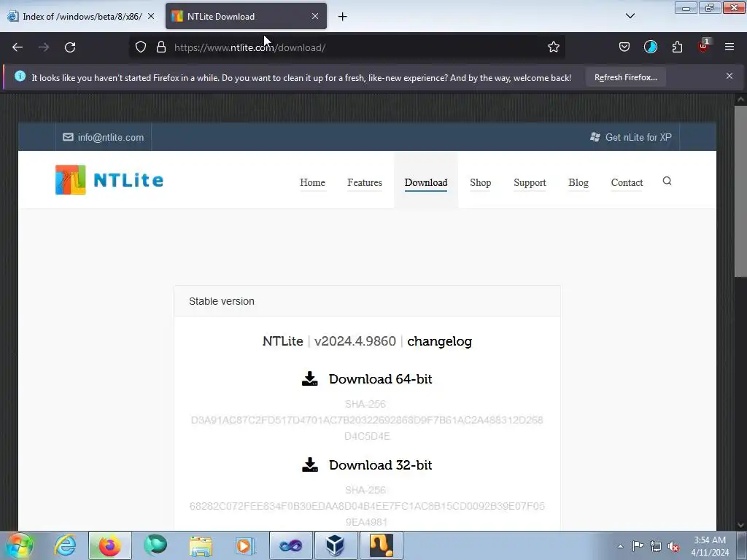Open the orange N app taskbar icon
The image size is (747, 560).
pyautogui.click(x=381, y=545)
